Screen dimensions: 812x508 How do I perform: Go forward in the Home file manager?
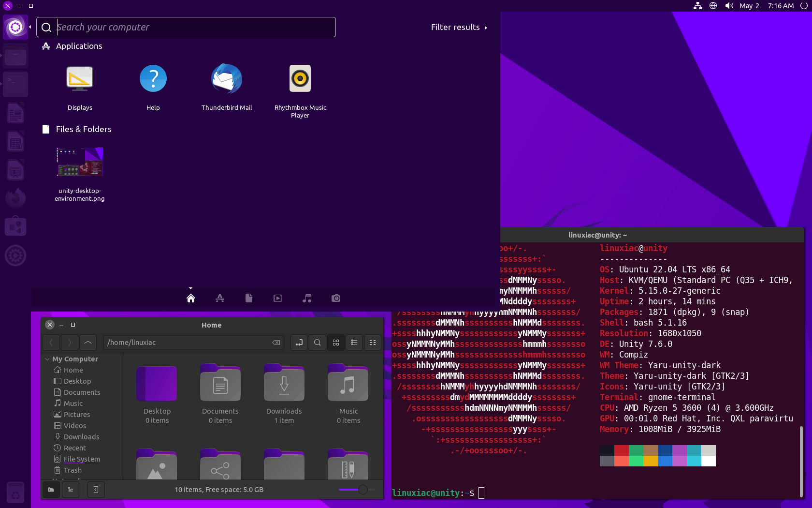point(69,343)
